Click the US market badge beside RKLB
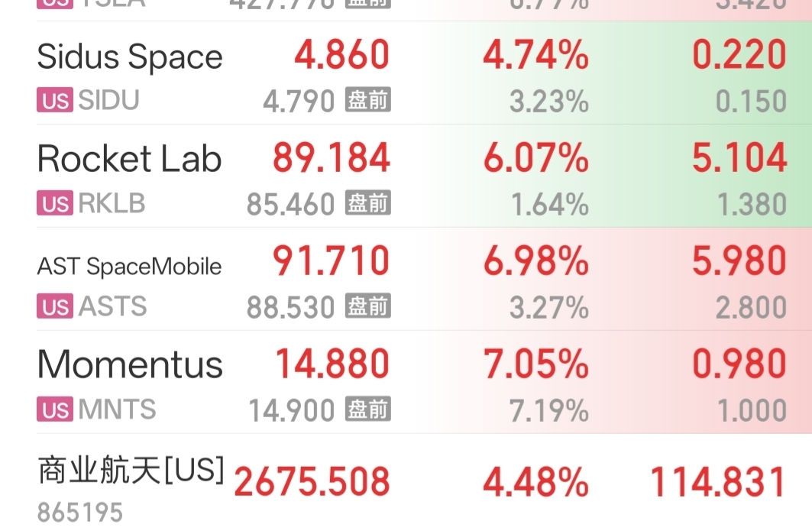This screenshot has height=531, width=812. [55, 204]
